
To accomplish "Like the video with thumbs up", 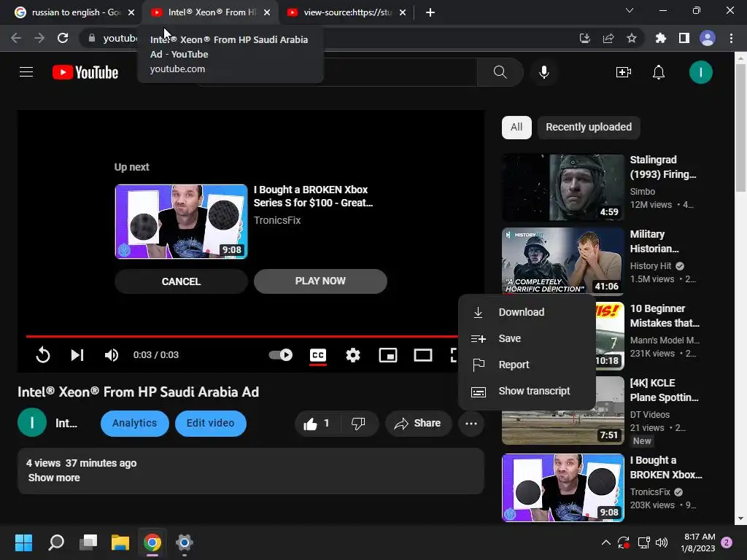I will click(x=317, y=424).
